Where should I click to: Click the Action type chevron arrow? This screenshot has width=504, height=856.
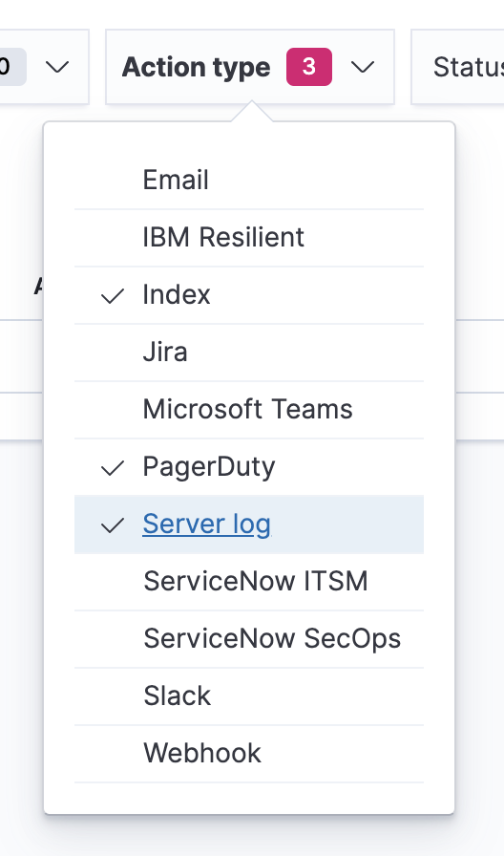click(x=363, y=67)
